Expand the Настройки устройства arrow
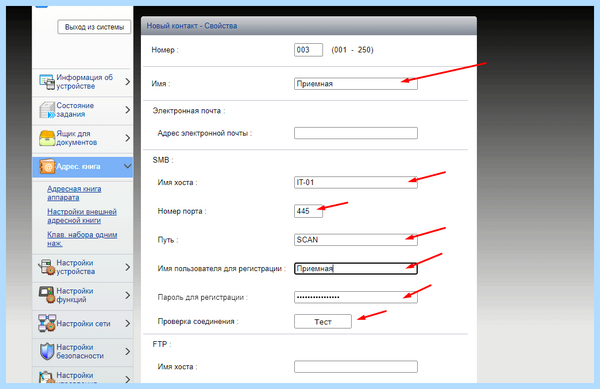The height and width of the screenshot is (389, 600). (128, 267)
